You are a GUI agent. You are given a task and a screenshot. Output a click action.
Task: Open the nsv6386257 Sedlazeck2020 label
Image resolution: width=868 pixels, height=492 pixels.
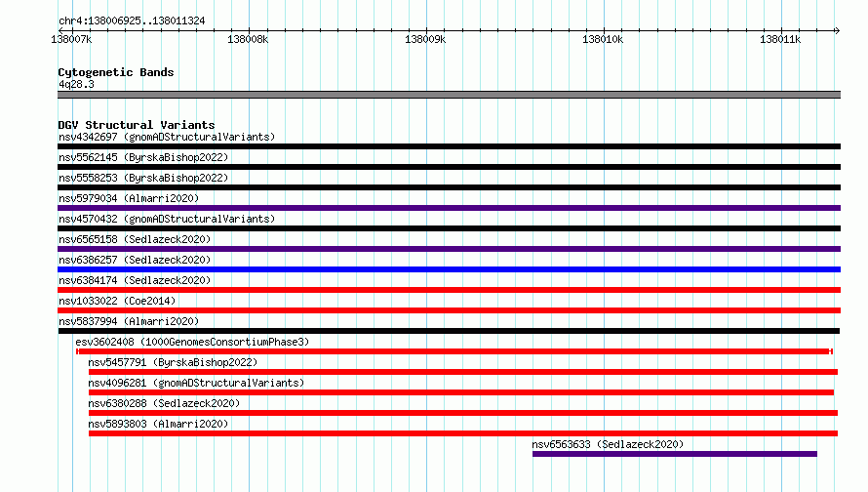coord(135,260)
